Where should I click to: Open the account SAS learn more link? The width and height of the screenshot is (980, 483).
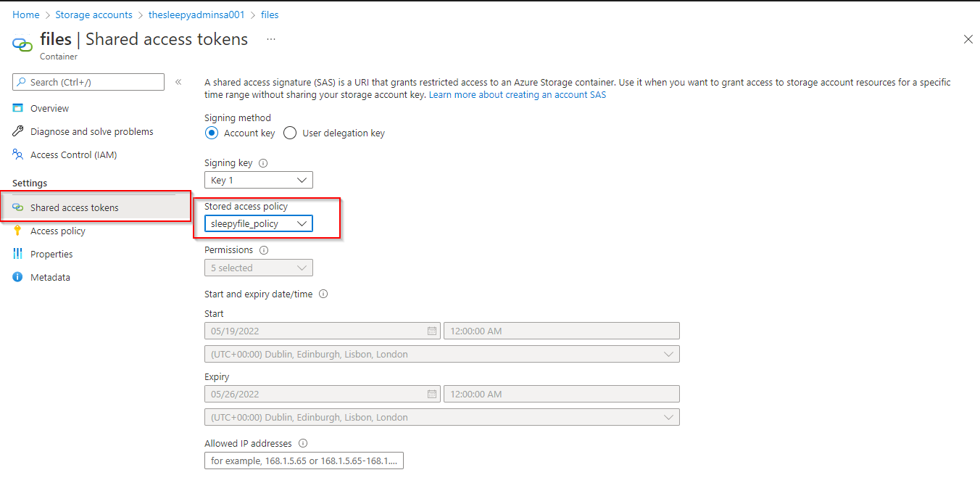pyautogui.click(x=517, y=94)
